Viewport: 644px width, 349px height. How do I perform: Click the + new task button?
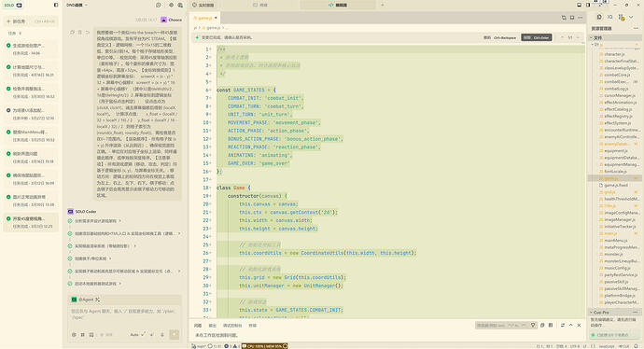point(31,21)
